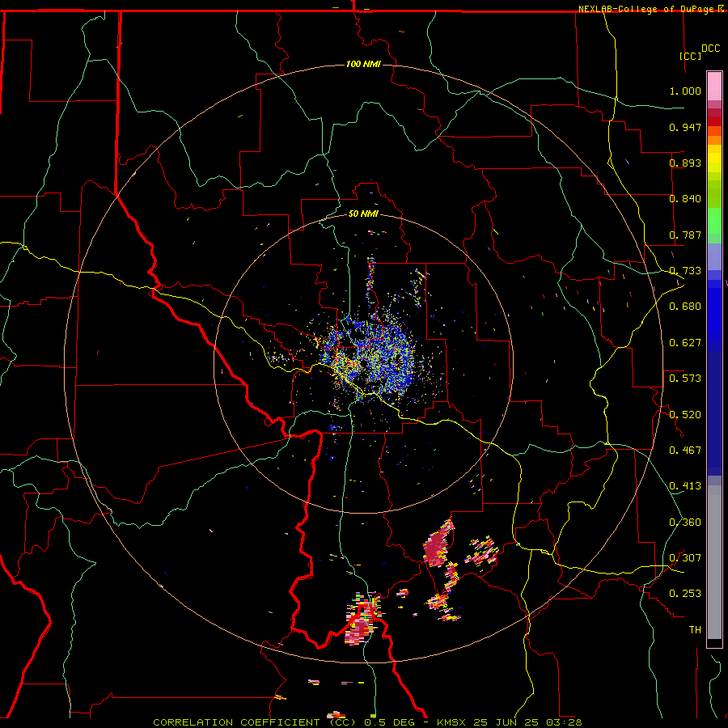Click the 0.840 legend value
This screenshot has width=728, height=728.
[685, 199]
